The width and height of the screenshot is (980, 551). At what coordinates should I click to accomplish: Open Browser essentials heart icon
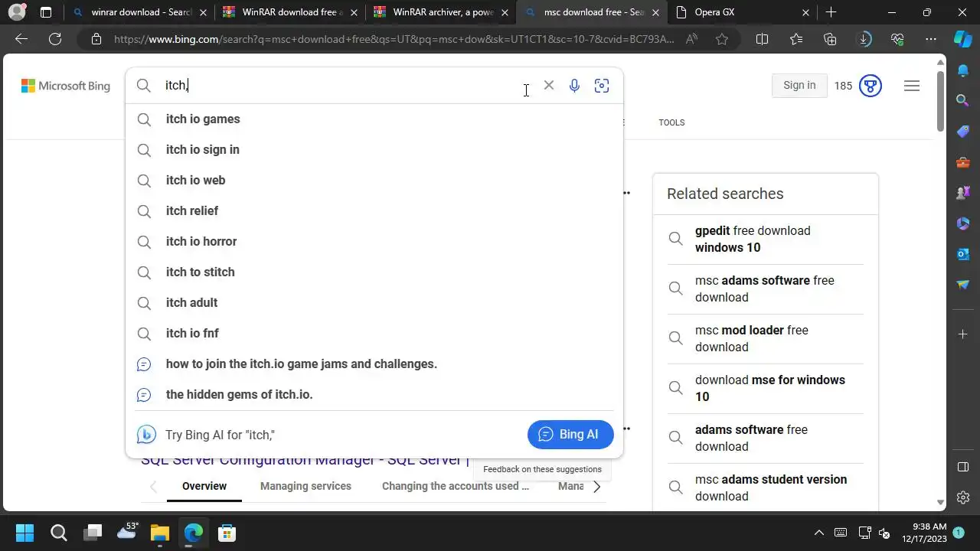point(898,39)
